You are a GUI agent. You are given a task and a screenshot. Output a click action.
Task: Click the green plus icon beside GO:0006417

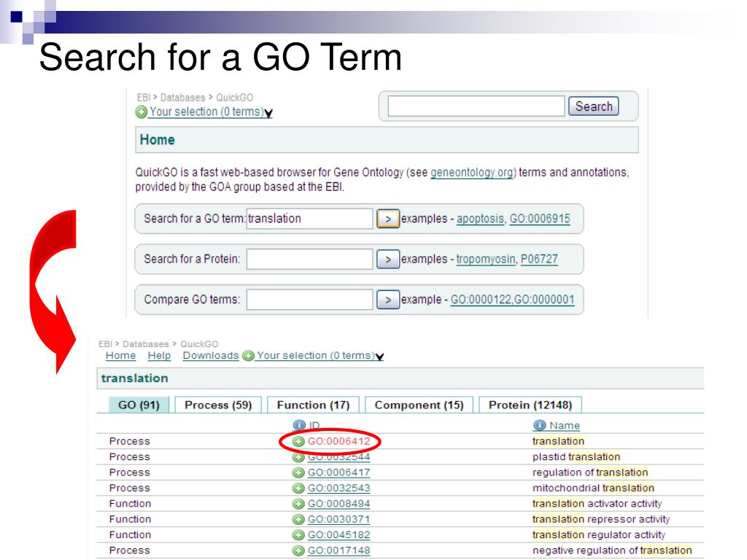click(x=298, y=472)
